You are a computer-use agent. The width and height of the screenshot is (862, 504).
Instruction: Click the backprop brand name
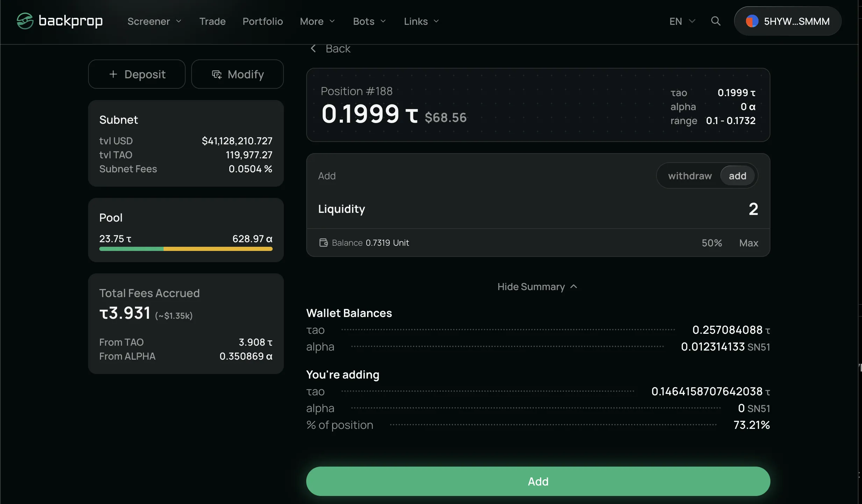tap(71, 21)
